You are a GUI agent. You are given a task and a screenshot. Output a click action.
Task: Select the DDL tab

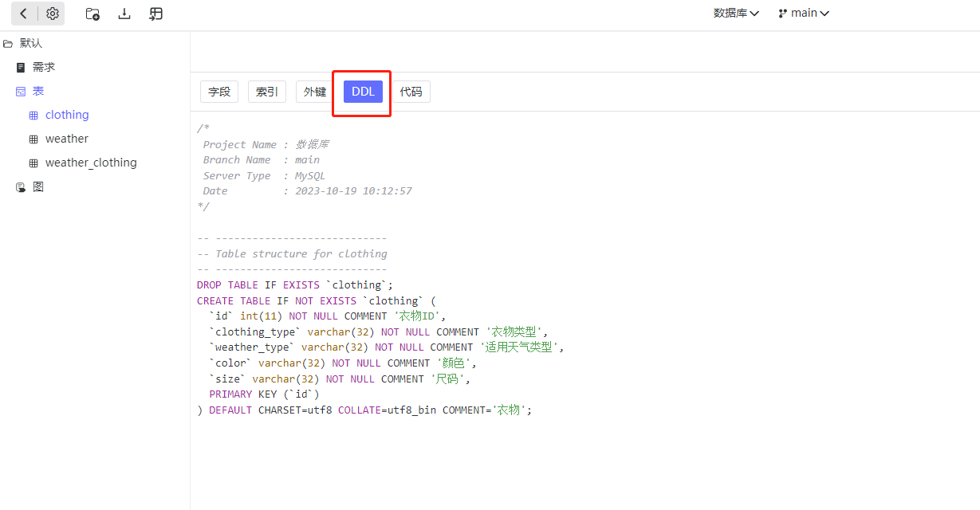pos(362,91)
